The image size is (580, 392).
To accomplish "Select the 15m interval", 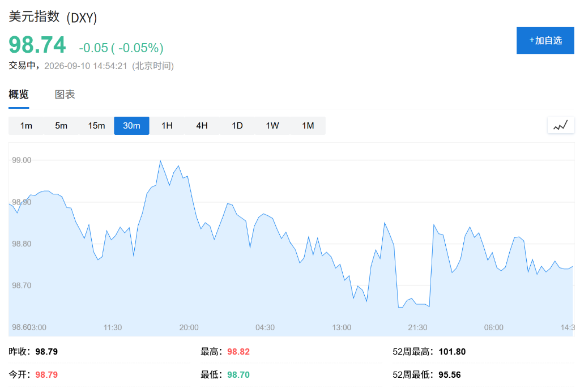I will [x=96, y=126].
